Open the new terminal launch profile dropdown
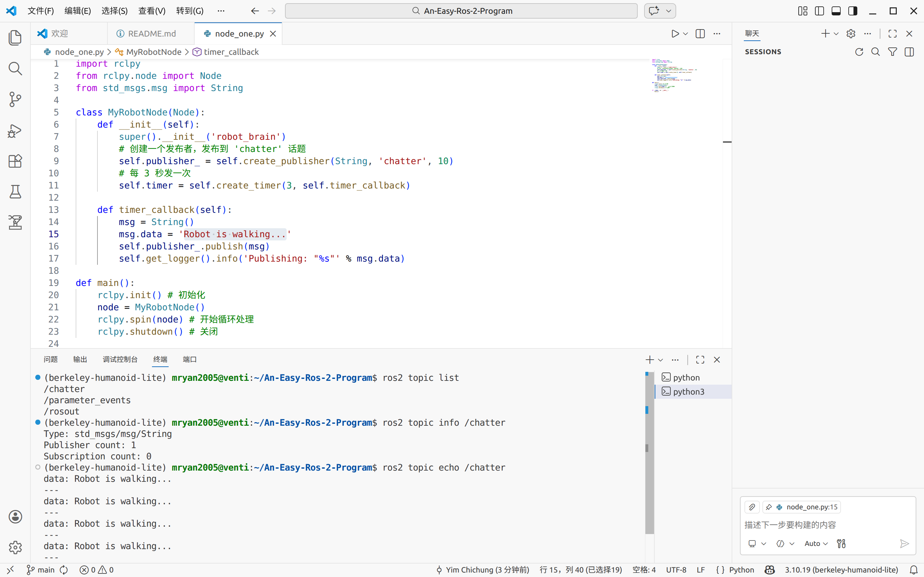Viewport: 924px width, 577px height. pos(661,360)
